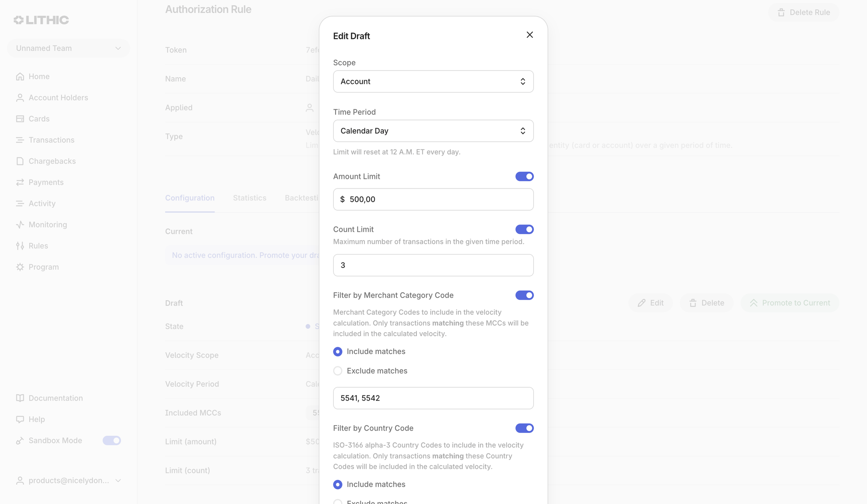Image resolution: width=867 pixels, height=504 pixels.
Task: Select Include matches for merchant category
Action: (338, 352)
